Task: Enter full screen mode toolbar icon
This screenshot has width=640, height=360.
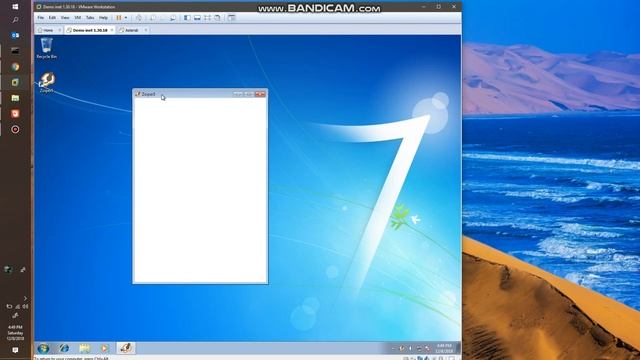Action: (x=207, y=18)
